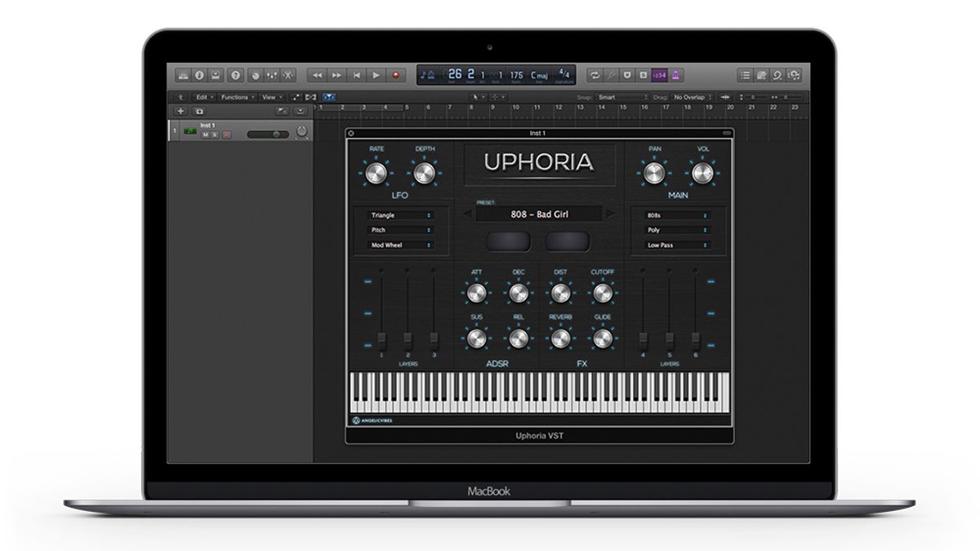Click the LFO Depth knob
This screenshot has height=551, width=980.
(424, 172)
